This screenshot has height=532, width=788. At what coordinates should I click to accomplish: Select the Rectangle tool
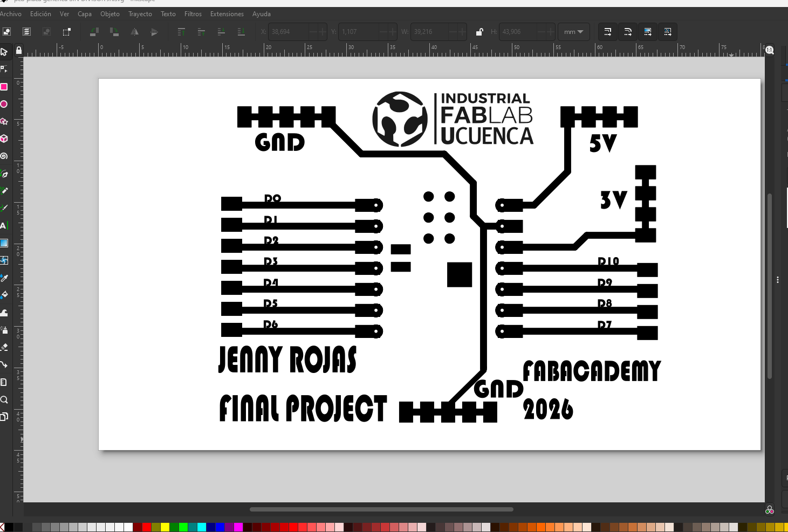click(x=4, y=87)
